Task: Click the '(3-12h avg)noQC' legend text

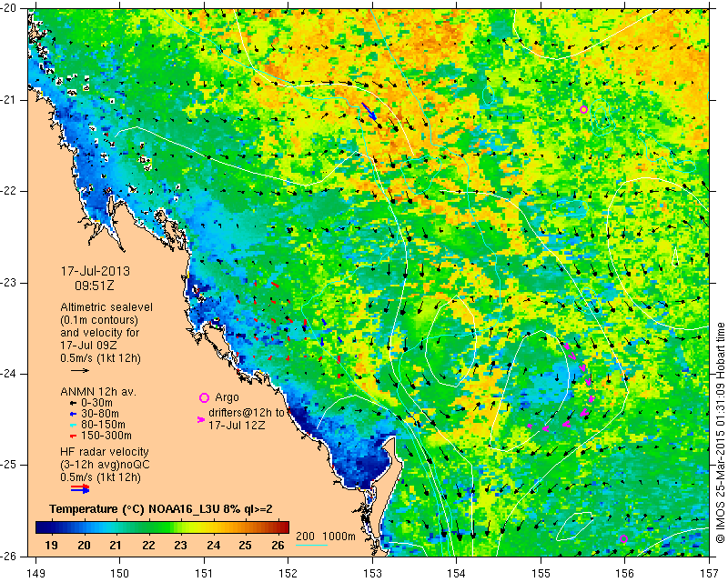Action: coord(105,464)
